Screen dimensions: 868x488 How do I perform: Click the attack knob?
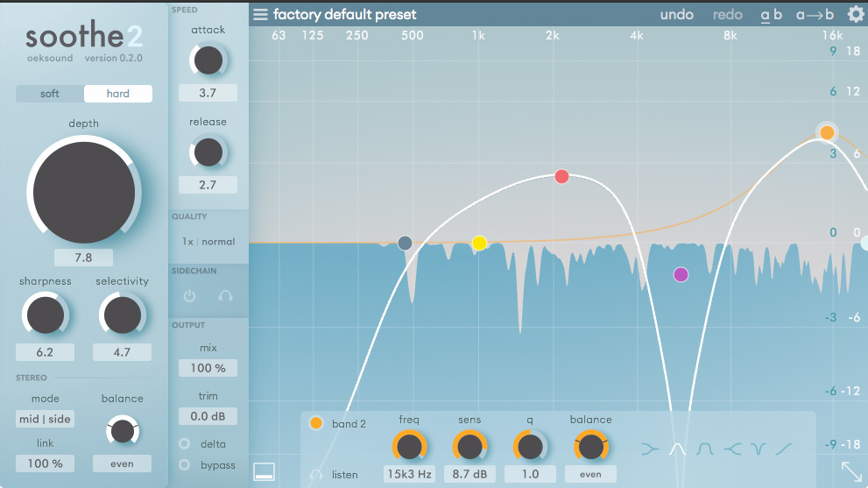pos(208,60)
